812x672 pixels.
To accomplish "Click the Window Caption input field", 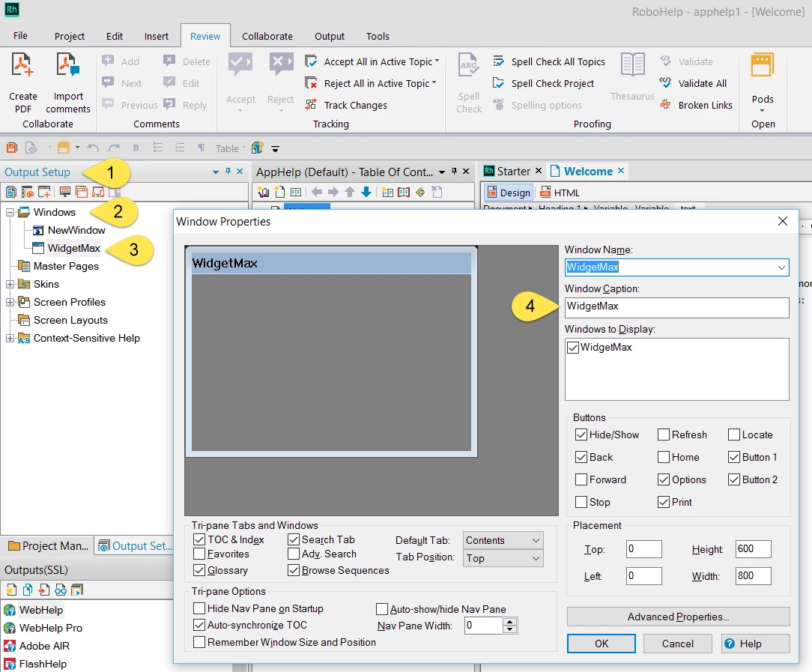I will pyautogui.click(x=677, y=307).
